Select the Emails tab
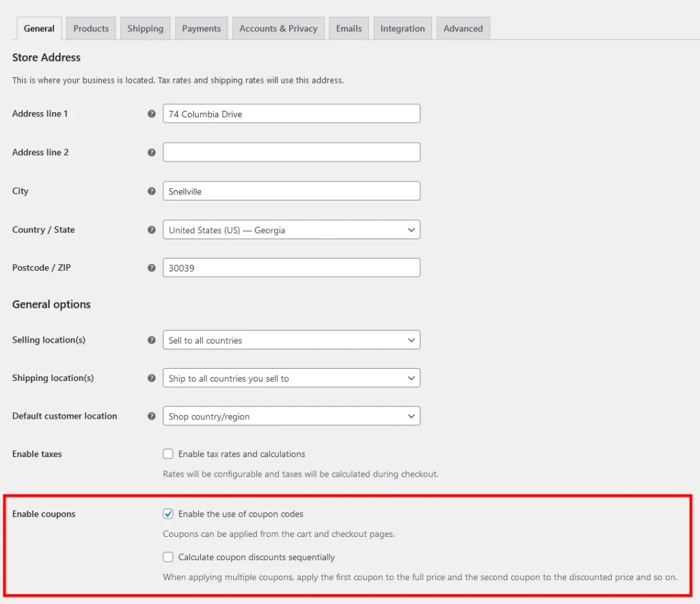This screenshot has height=604, width=700. (x=349, y=28)
